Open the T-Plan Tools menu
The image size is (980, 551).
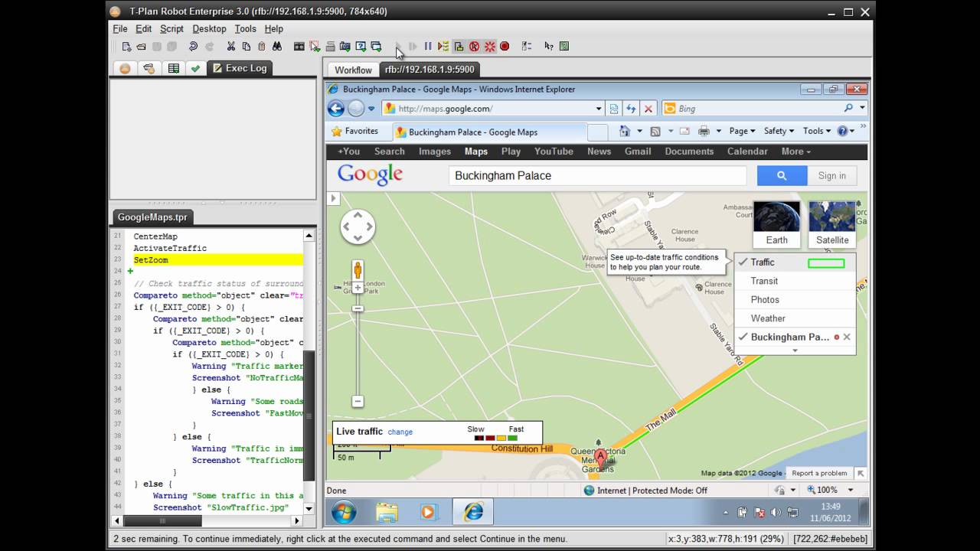(x=245, y=28)
